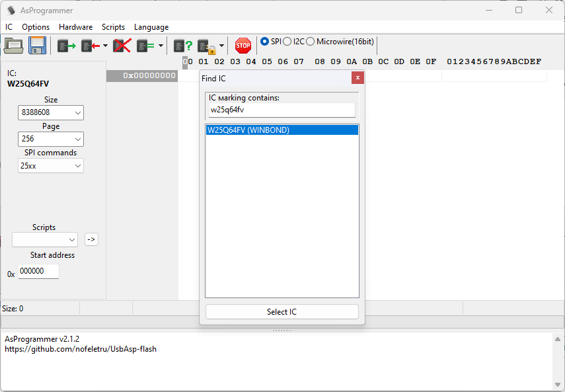Click the 08 column header in hex view
565x392 pixels.
[x=320, y=61]
